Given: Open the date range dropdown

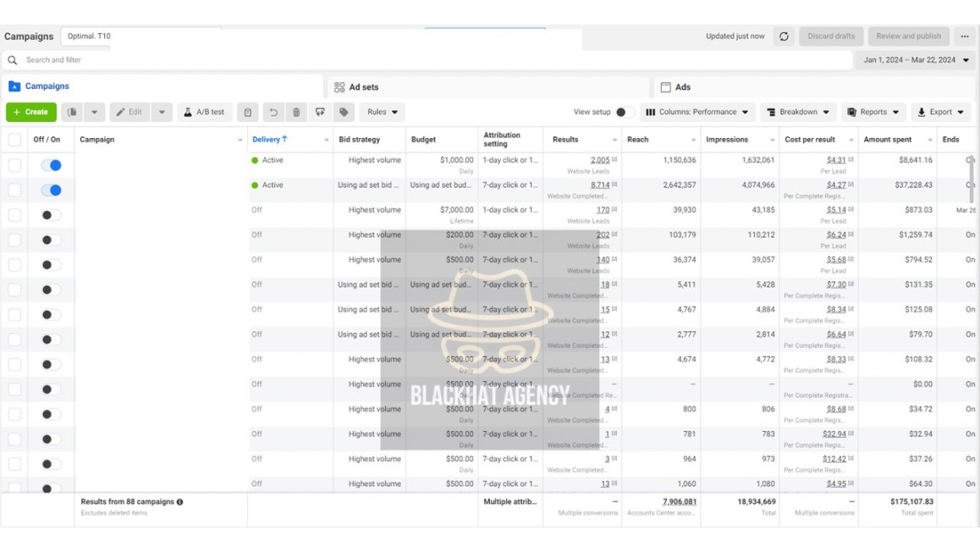Looking at the screenshot, I should coord(915,60).
